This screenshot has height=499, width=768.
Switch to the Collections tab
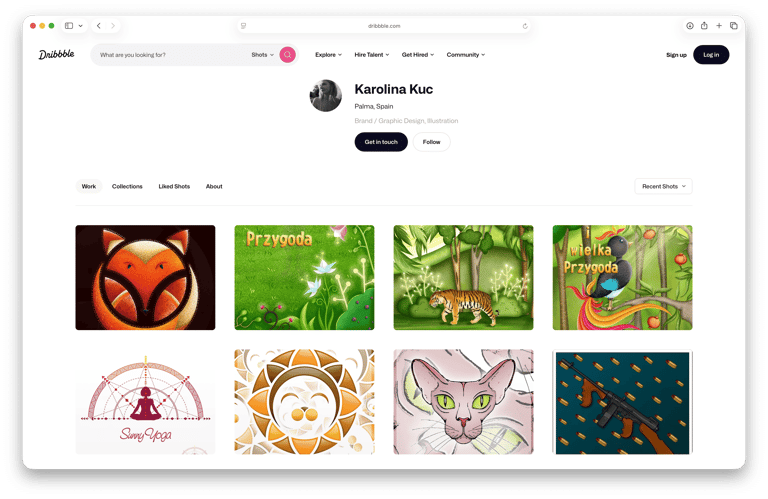tap(127, 186)
